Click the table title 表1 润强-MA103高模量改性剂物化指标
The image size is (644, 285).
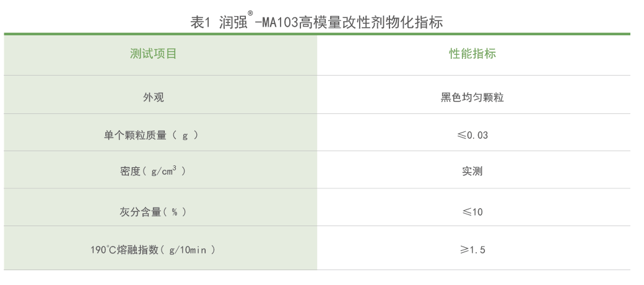(316, 21)
